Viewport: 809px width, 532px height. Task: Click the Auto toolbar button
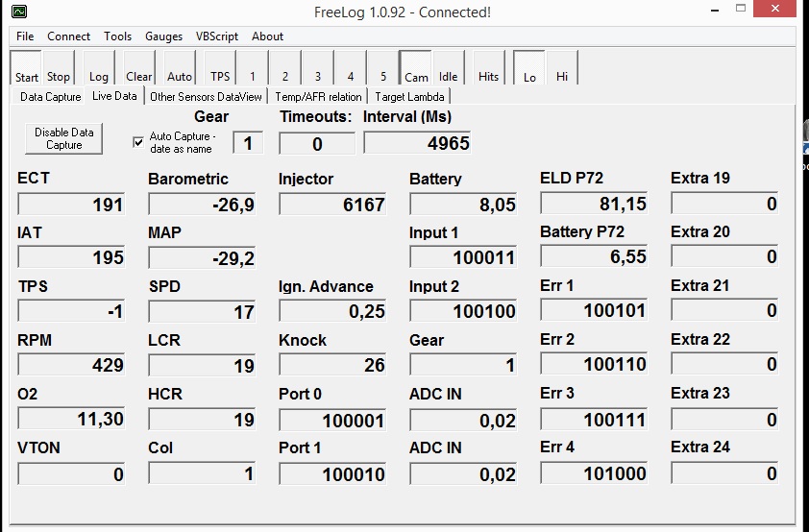pos(180,67)
